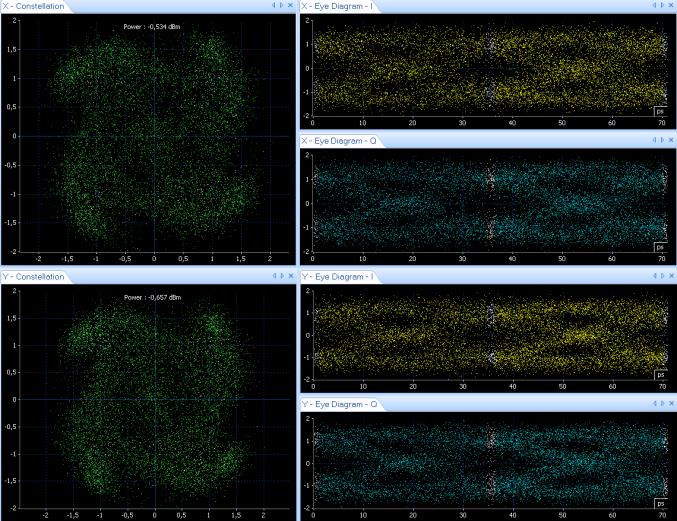Image resolution: width=677 pixels, height=521 pixels.
Task: Click left tab-scroll arrow in X - Eye Diagram - Q panel
Action: pyautogui.click(x=655, y=140)
